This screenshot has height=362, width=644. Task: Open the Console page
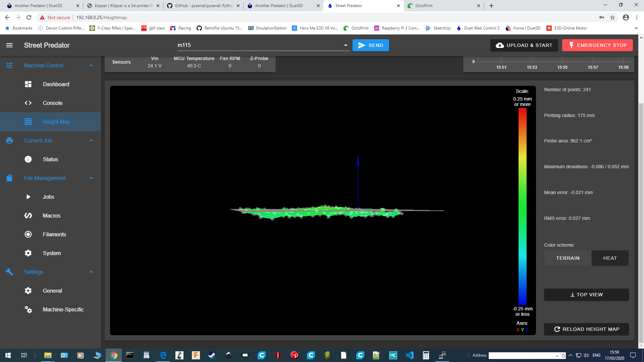pyautogui.click(x=50, y=103)
